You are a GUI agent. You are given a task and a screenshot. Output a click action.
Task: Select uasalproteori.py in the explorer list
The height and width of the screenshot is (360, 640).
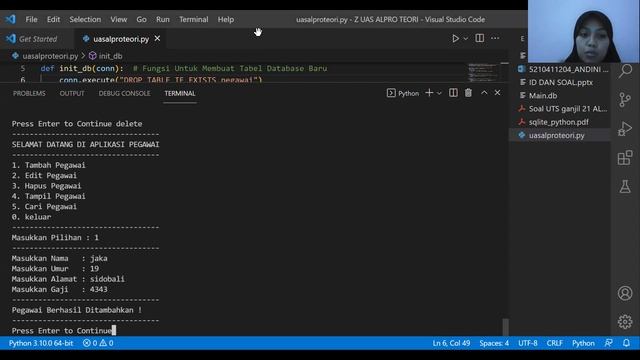tap(560, 135)
